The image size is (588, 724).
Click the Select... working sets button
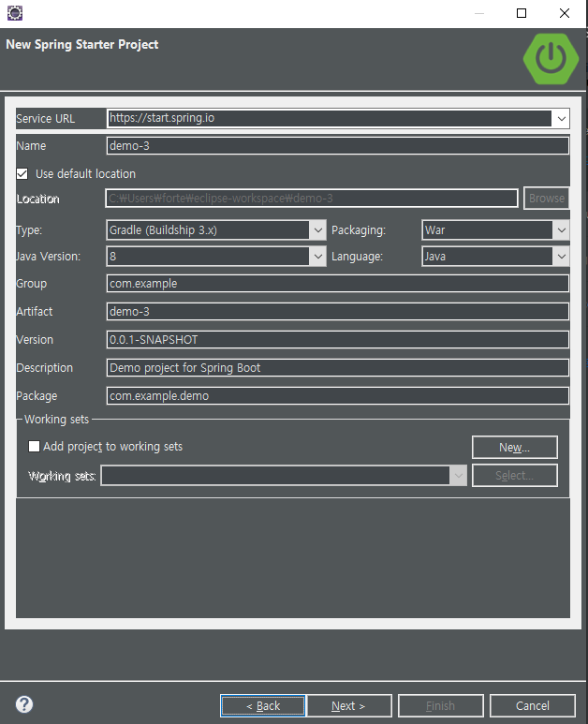[x=515, y=476]
